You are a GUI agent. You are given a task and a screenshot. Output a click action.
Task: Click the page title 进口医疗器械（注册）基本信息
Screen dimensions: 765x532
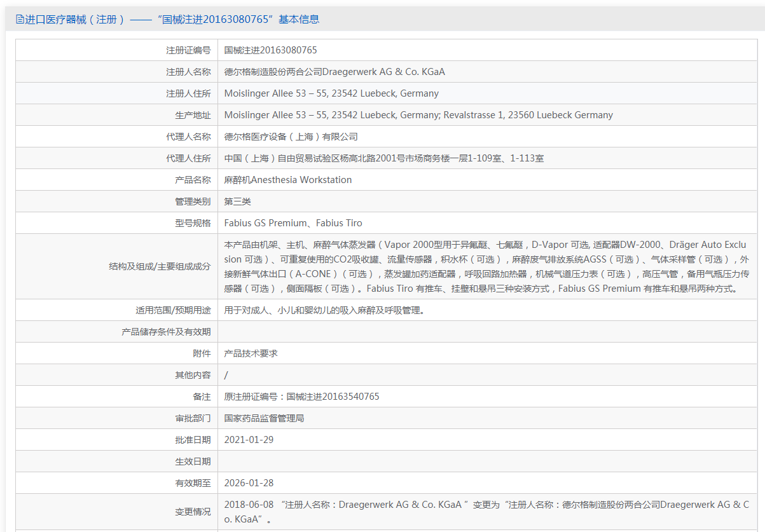(172, 19)
